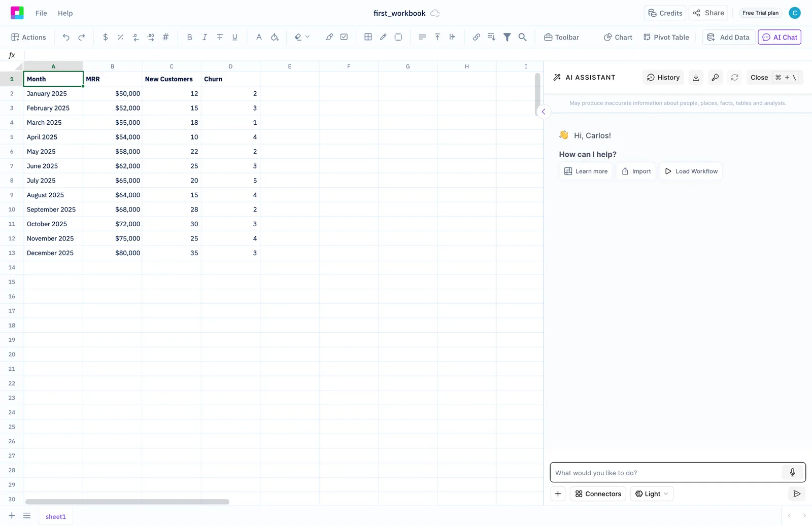The height and width of the screenshot is (527, 812).
Task: Click the redo arrow icon
Action: point(81,37)
